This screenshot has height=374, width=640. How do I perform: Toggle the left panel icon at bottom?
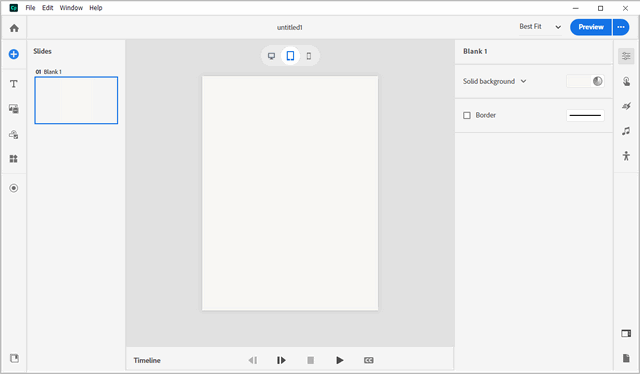(14, 358)
